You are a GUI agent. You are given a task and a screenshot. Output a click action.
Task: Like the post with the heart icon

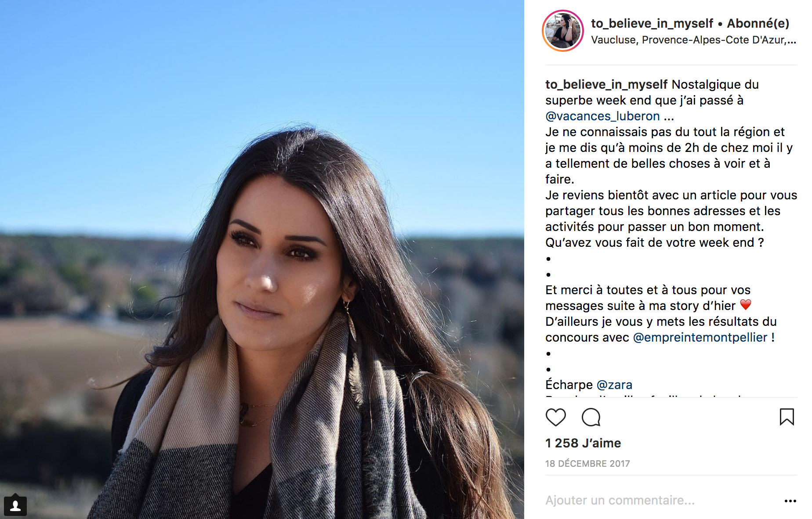[x=555, y=417]
